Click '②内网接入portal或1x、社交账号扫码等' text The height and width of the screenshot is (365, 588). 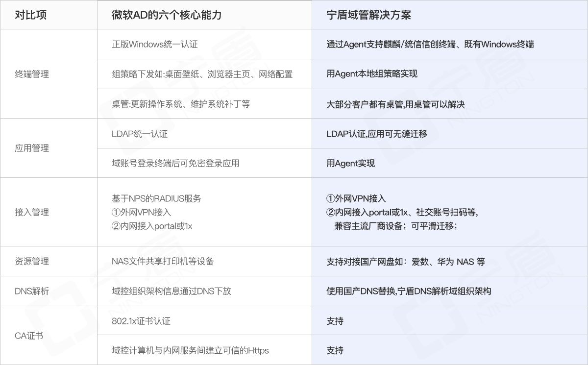click(x=402, y=212)
